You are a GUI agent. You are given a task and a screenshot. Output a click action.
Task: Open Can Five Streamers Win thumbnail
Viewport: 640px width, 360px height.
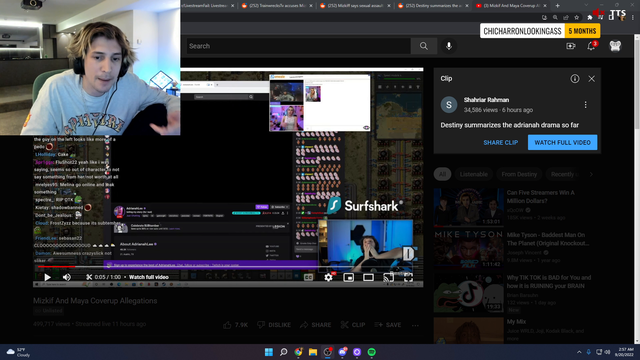coord(469,207)
